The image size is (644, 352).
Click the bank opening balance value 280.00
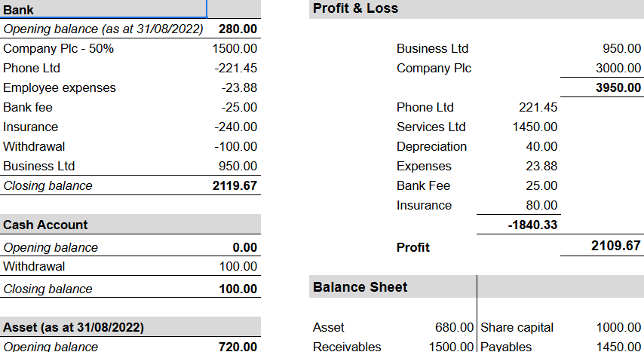234,29
